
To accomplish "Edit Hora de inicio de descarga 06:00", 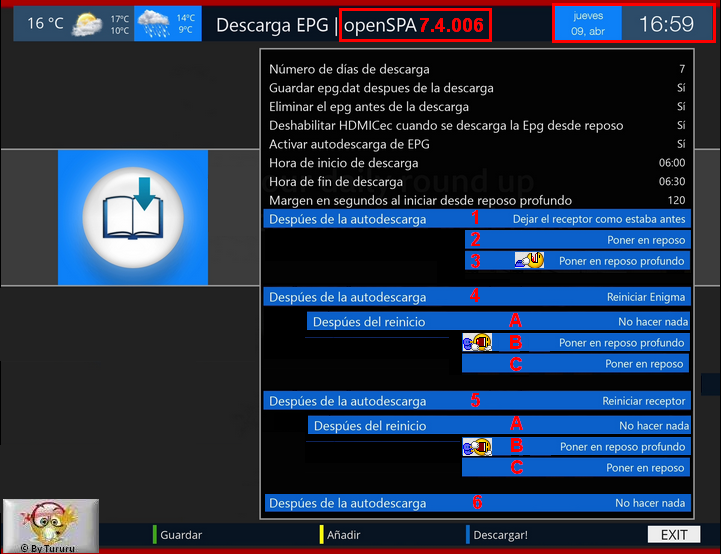I will pyautogui.click(x=477, y=163).
